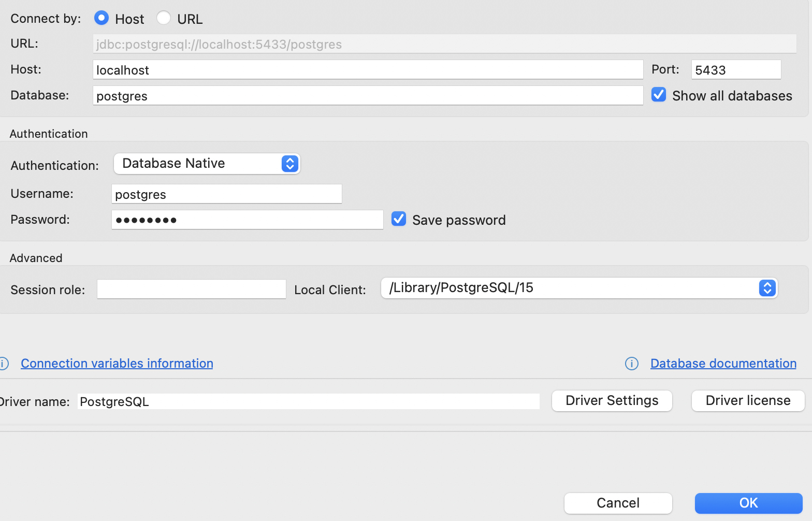The width and height of the screenshot is (812, 521).
Task: Select the Host radio button
Action: point(102,18)
